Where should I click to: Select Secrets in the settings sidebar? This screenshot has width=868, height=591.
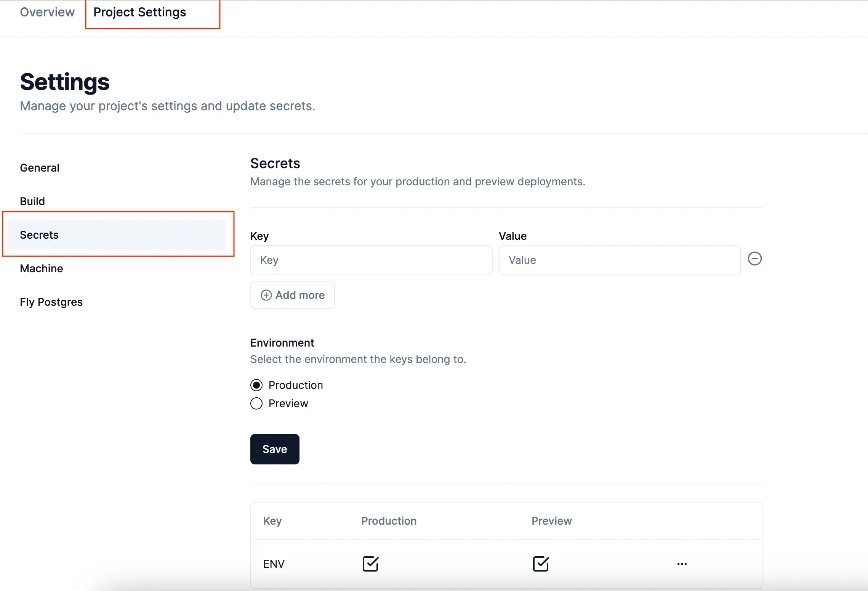click(39, 234)
